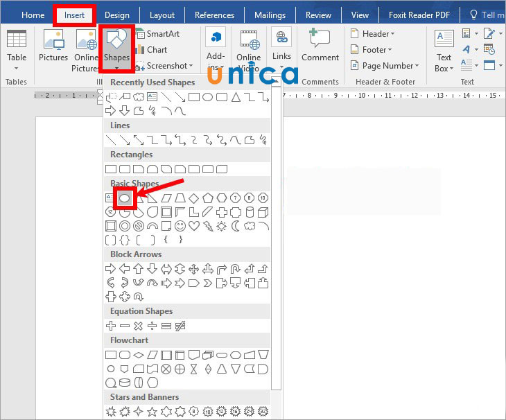Click the shapes gallery vertical scrollbar

277,238
